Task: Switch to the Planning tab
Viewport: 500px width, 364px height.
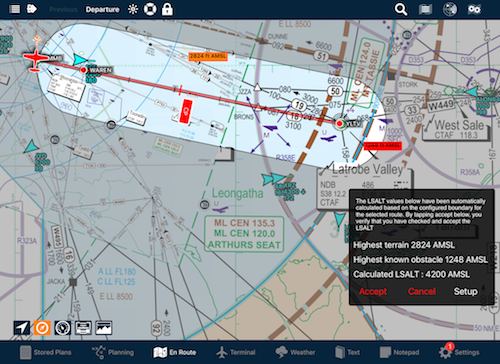Action: (x=113, y=352)
